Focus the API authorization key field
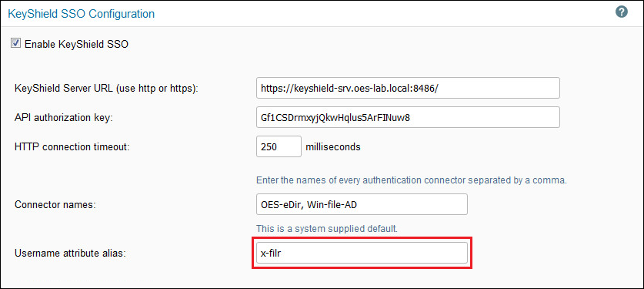This screenshot has height=289, width=644. (408, 118)
